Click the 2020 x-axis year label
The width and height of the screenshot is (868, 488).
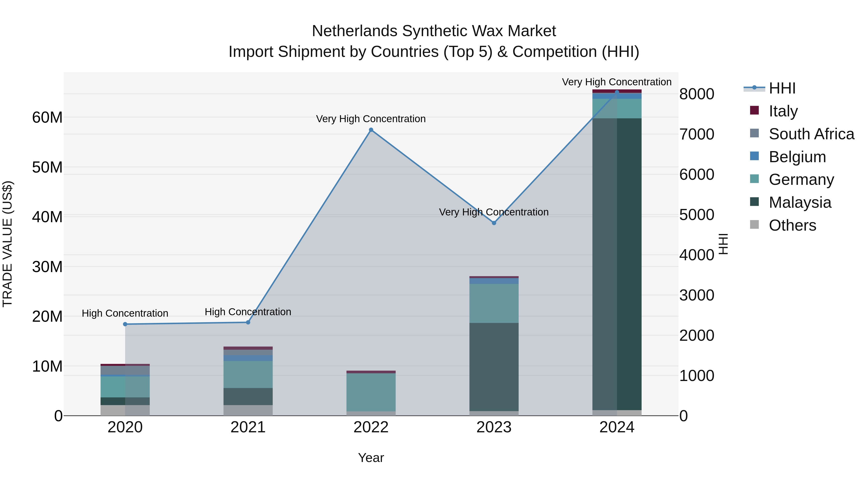tap(125, 427)
